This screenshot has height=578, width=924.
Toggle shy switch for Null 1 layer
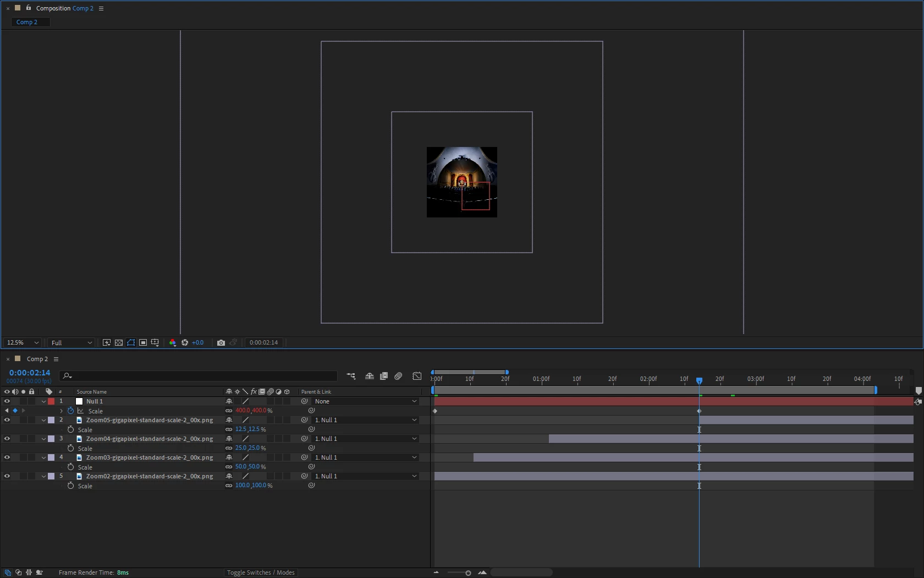[229, 401]
